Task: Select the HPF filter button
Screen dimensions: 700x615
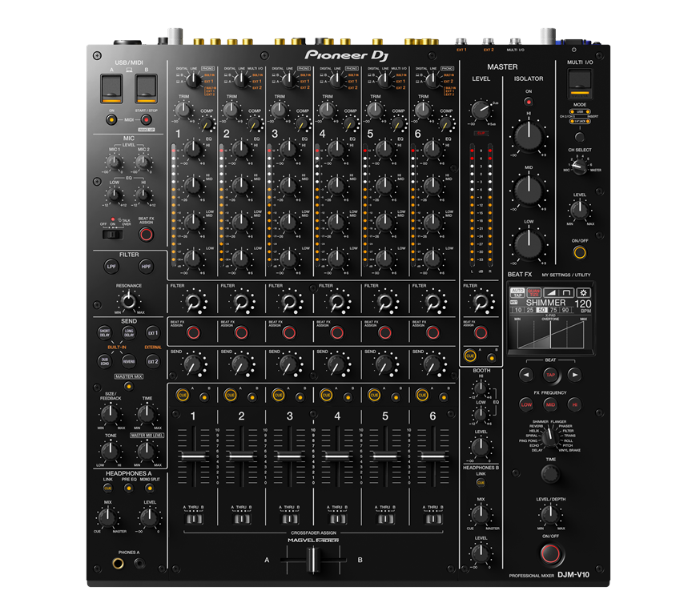Action: point(146,267)
